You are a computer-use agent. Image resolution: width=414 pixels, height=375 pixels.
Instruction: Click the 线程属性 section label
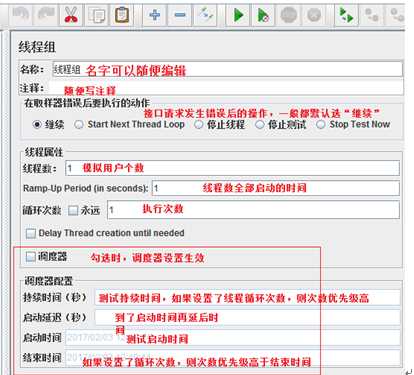pyautogui.click(x=43, y=152)
